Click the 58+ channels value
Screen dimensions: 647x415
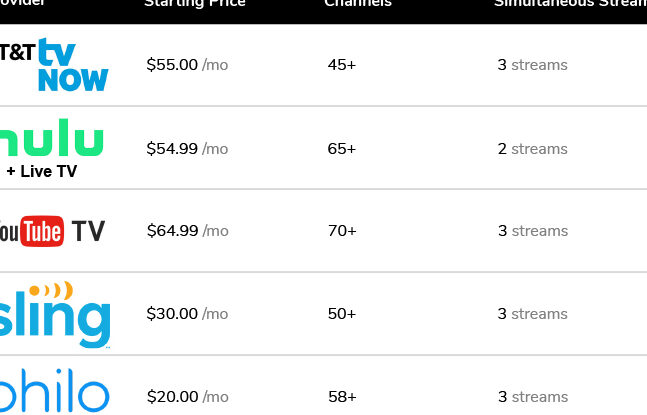pos(342,397)
